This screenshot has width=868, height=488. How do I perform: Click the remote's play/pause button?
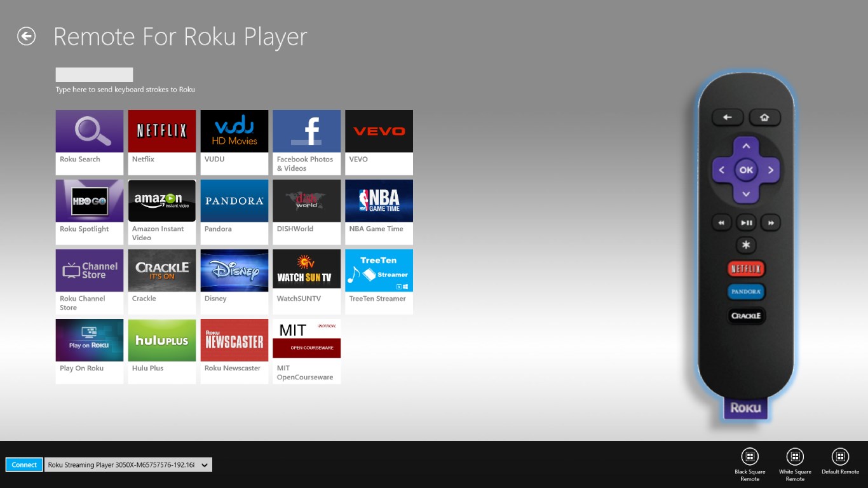[746, 223]
